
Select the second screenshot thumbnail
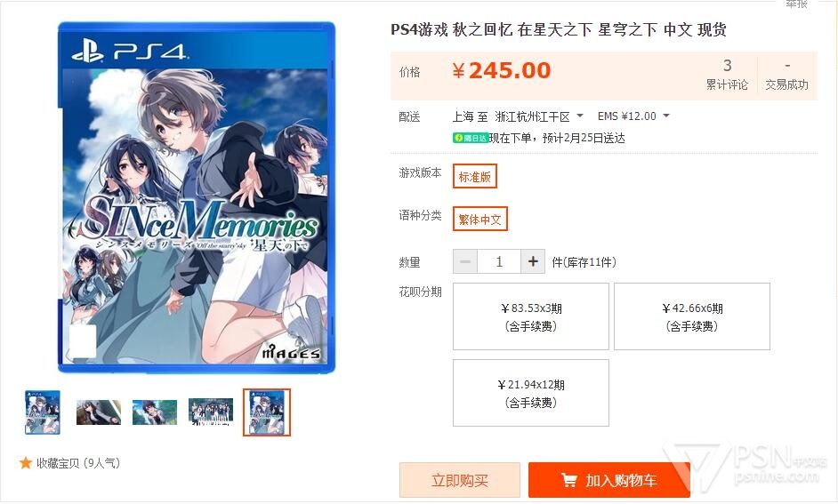[x=155, y=412]
